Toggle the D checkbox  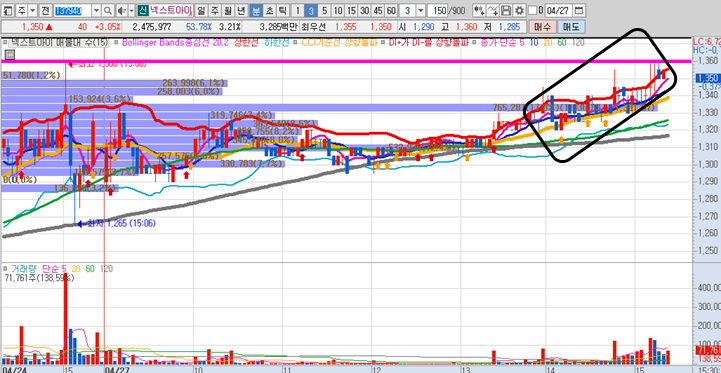pos(532,10)
